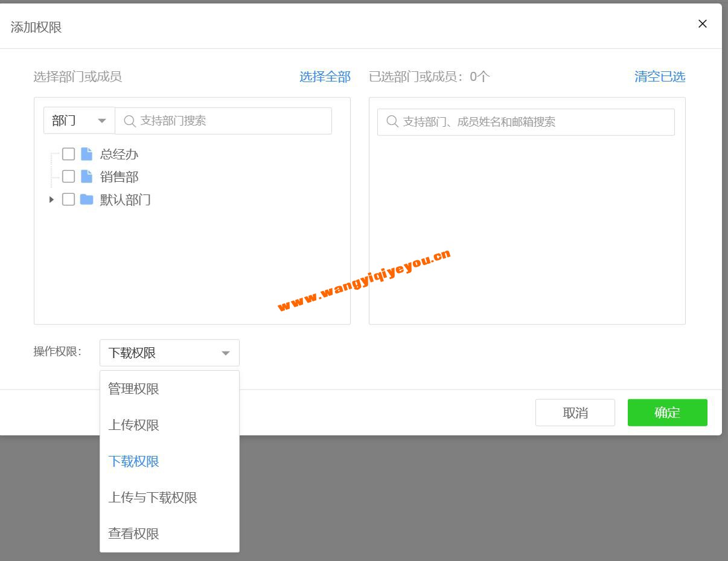Choose 上传权限 option
The image size is (728, 561).
point(134,425)
